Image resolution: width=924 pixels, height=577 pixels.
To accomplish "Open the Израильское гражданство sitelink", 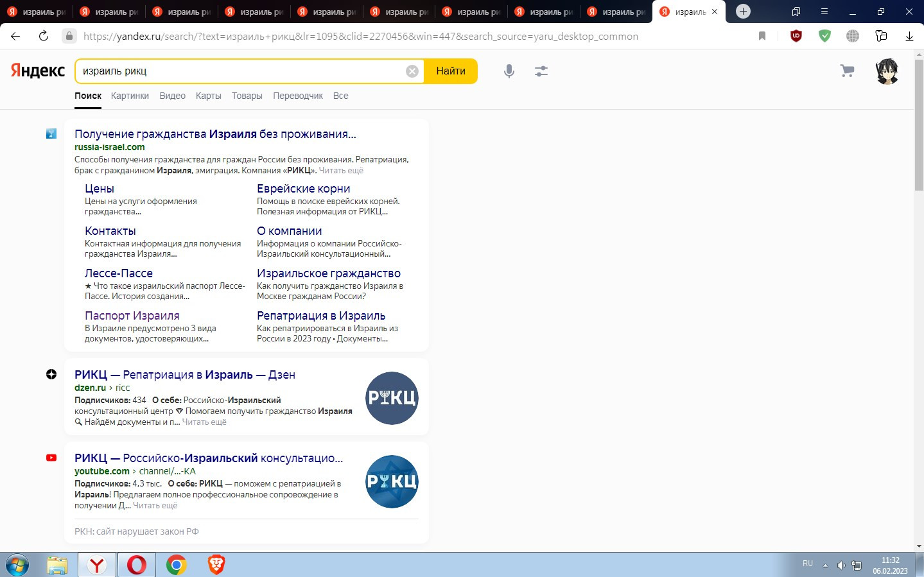I will pos(329,273).
